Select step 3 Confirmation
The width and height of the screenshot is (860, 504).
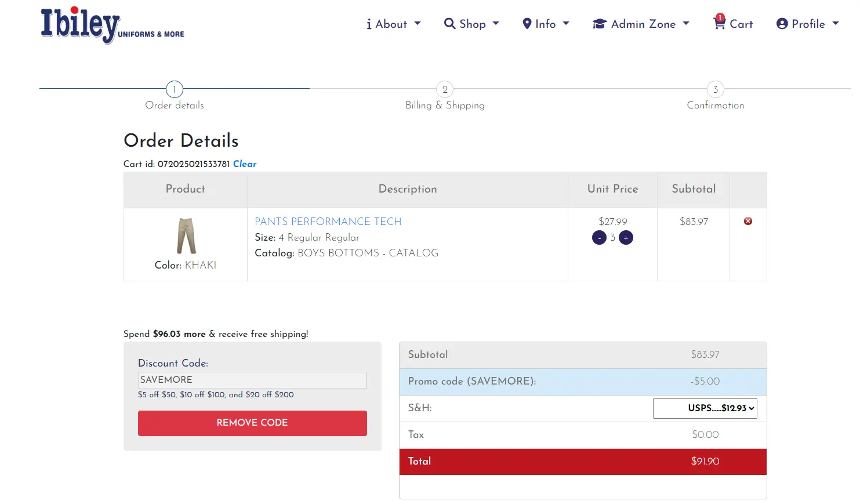click(715, 89)
